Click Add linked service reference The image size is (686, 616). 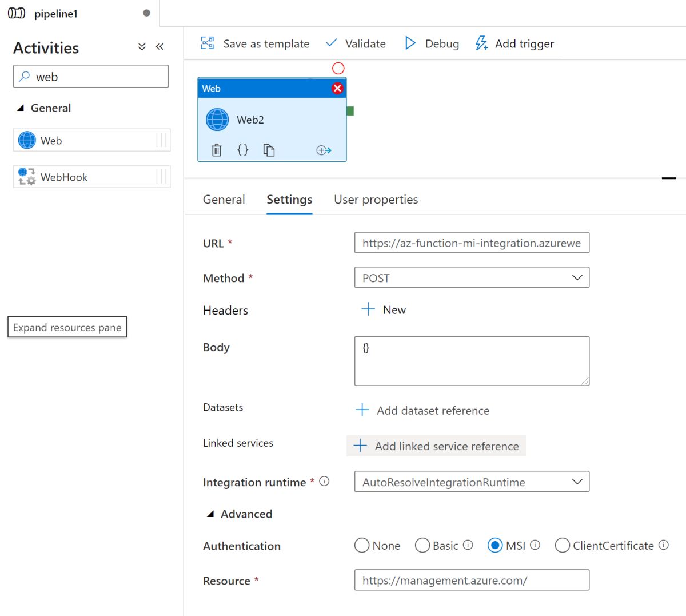click(436, 446)
